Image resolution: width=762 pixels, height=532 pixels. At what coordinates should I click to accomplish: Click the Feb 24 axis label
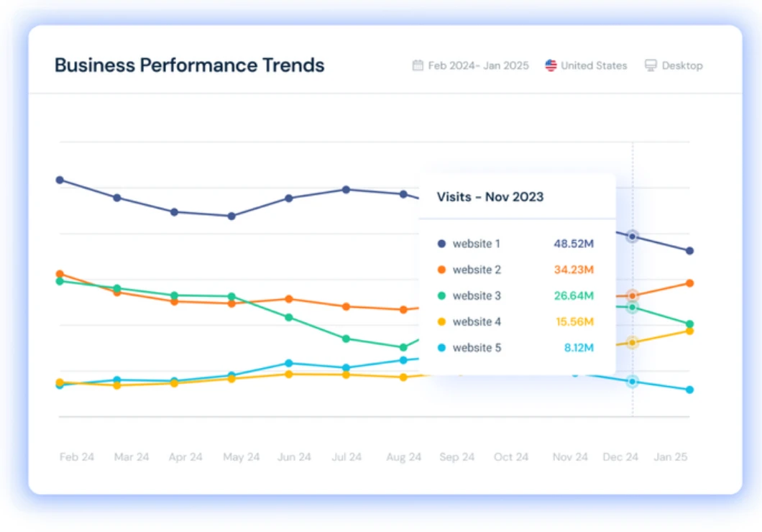pyautogui.click(x=77, y=457)
